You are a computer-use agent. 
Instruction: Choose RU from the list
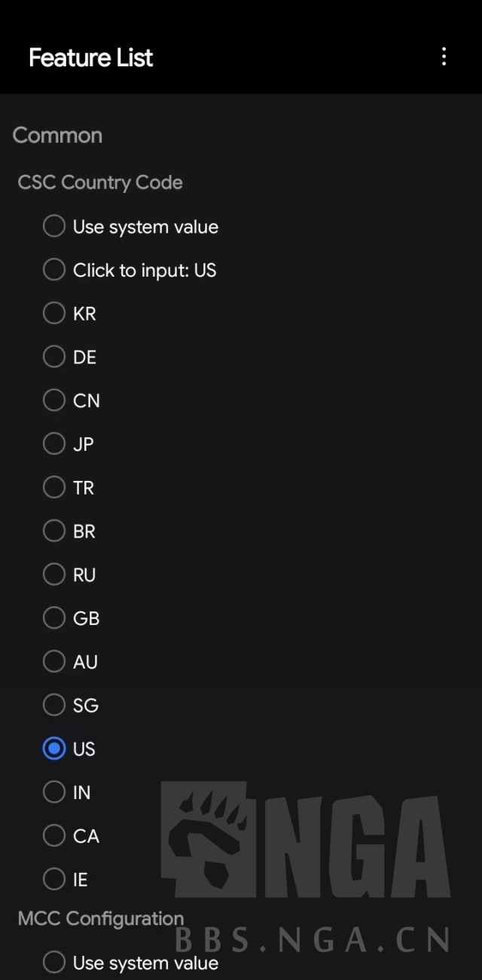(54, 574)
